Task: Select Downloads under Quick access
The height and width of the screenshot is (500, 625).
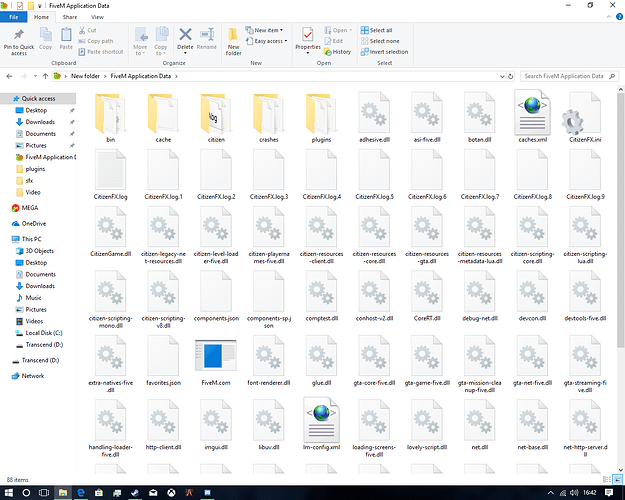Action: coord(40,122)
